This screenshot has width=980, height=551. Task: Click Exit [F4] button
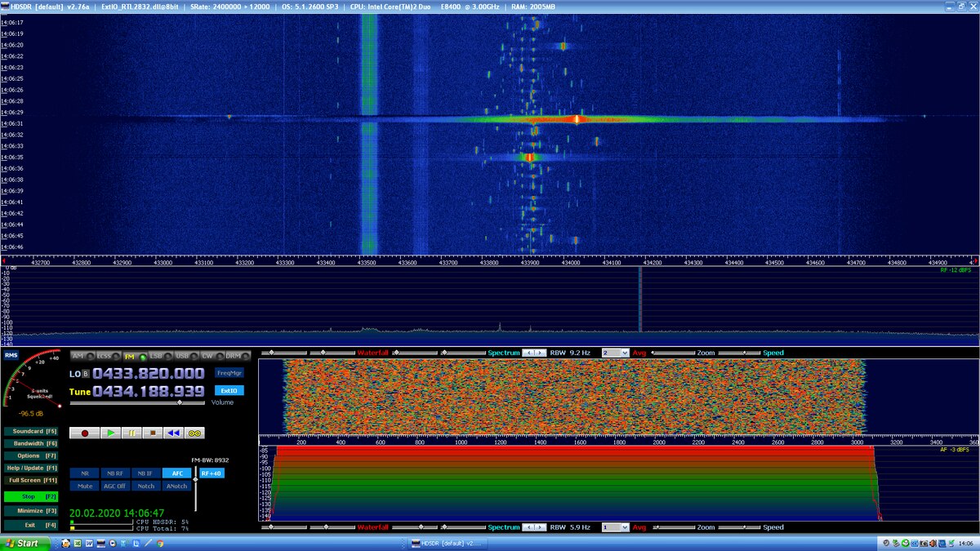[32, 525]
